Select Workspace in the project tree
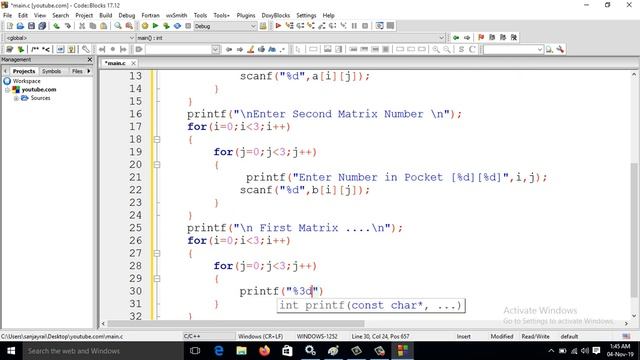This screenshot has width=640, height=360. pos(26,81)
